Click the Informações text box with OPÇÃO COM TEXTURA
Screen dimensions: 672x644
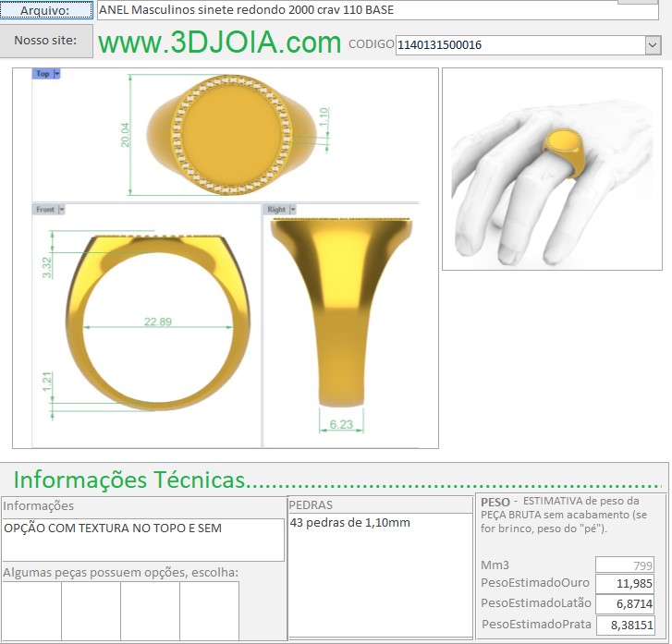[143, 540]
